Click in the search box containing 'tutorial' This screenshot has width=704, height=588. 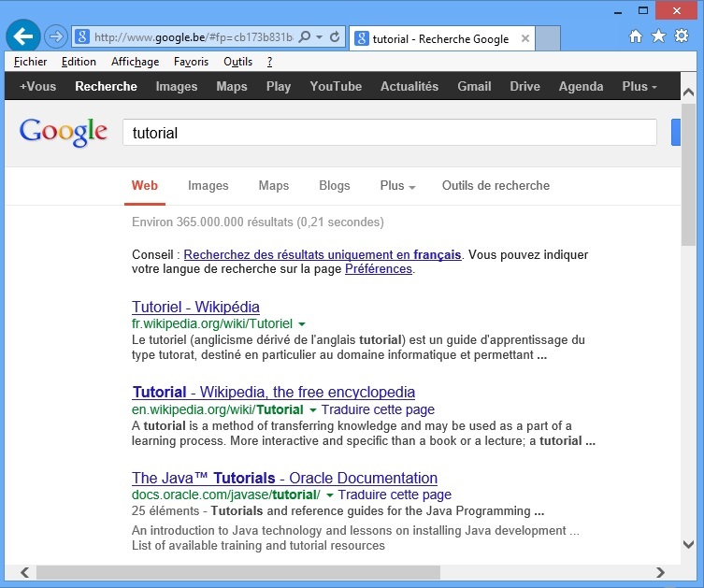pos(390,133)
